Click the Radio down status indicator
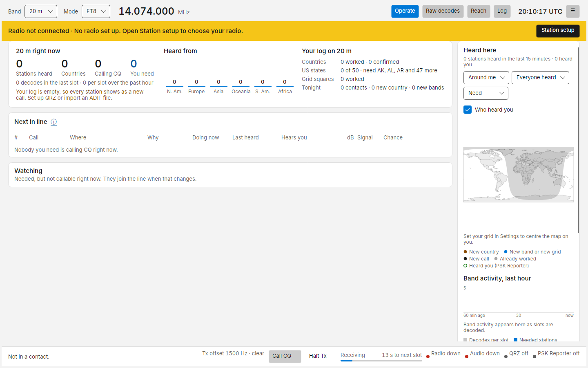 [443, 354]
